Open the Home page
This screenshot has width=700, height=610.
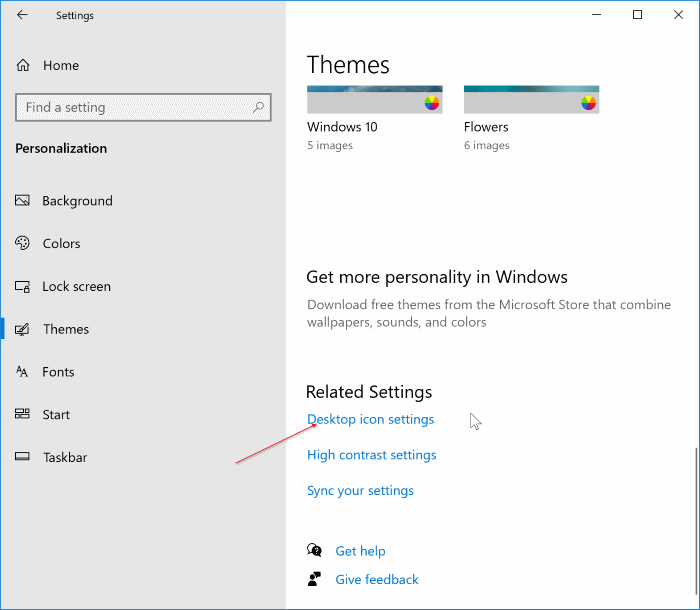tap(61, 66)
